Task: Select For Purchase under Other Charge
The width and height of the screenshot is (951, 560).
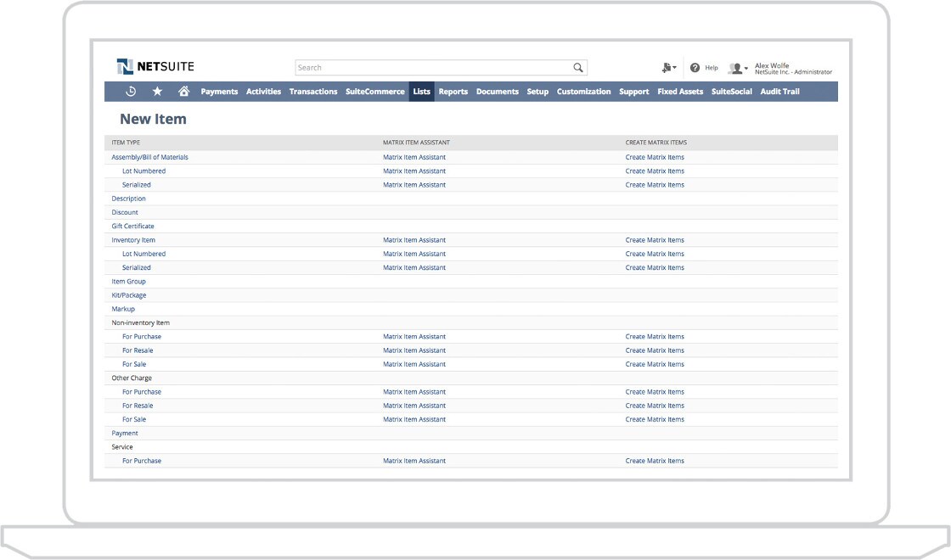Action: coord(142,391)
